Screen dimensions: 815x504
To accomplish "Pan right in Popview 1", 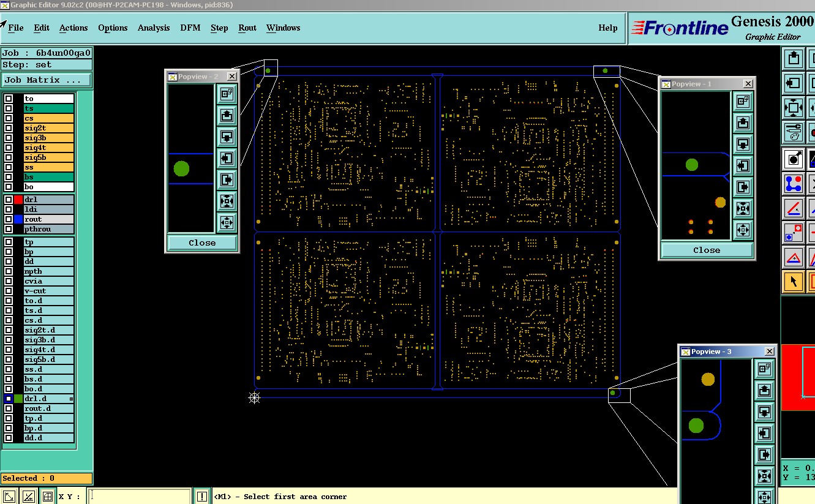I will coord(743,187).
